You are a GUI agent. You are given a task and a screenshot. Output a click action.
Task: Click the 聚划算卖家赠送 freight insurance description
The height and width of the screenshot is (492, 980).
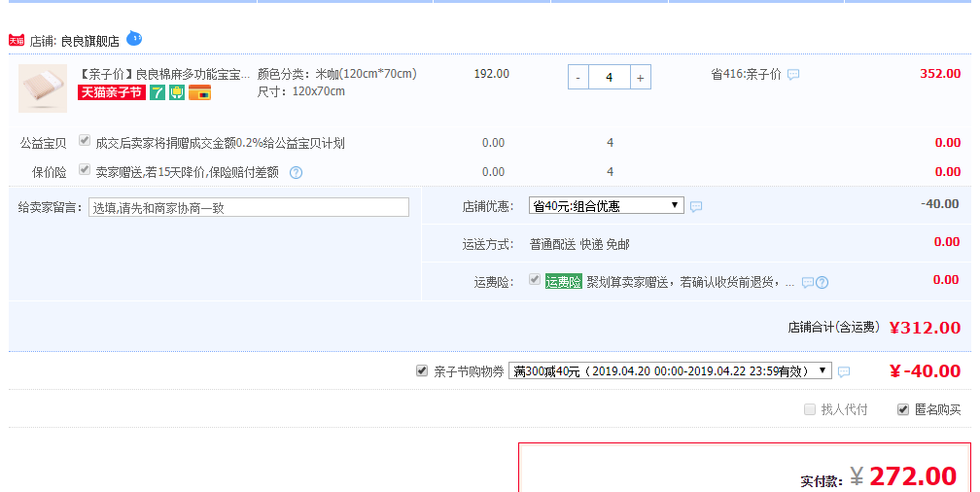pyautogui.click(x=690, y=283)
